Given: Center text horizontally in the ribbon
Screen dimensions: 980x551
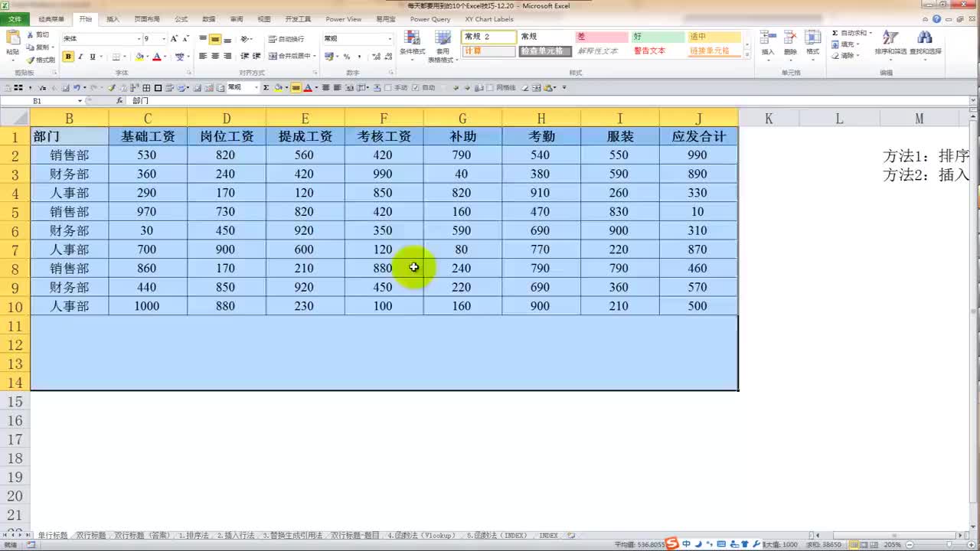Looking at the screenshot, I should coord(215,56).
